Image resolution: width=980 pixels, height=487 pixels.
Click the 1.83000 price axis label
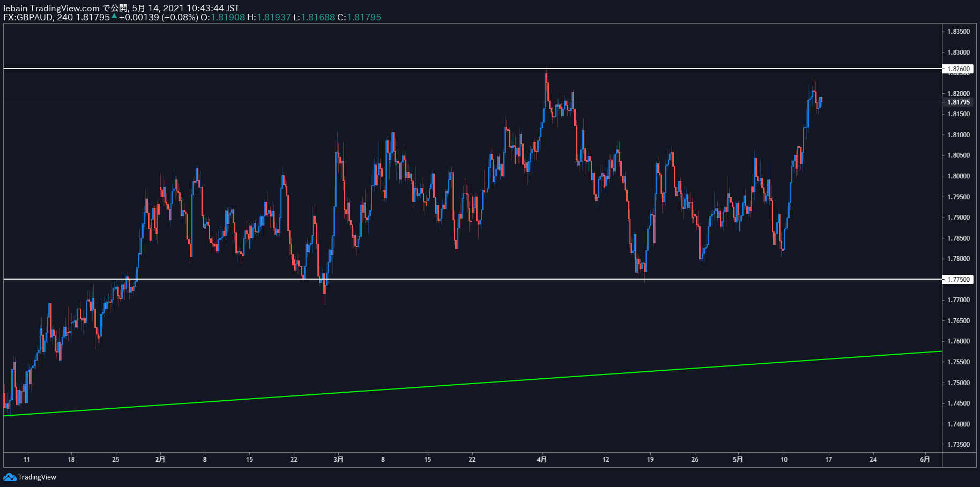958,53
